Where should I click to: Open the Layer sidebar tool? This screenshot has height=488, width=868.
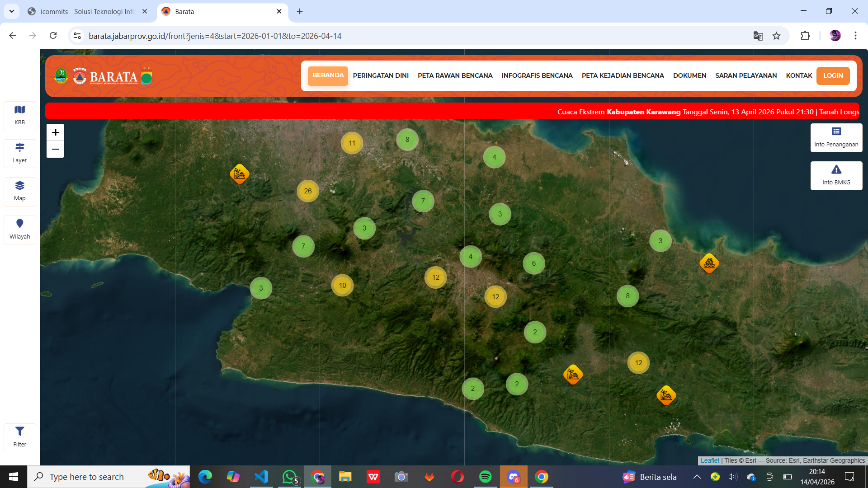click(19, 153)
